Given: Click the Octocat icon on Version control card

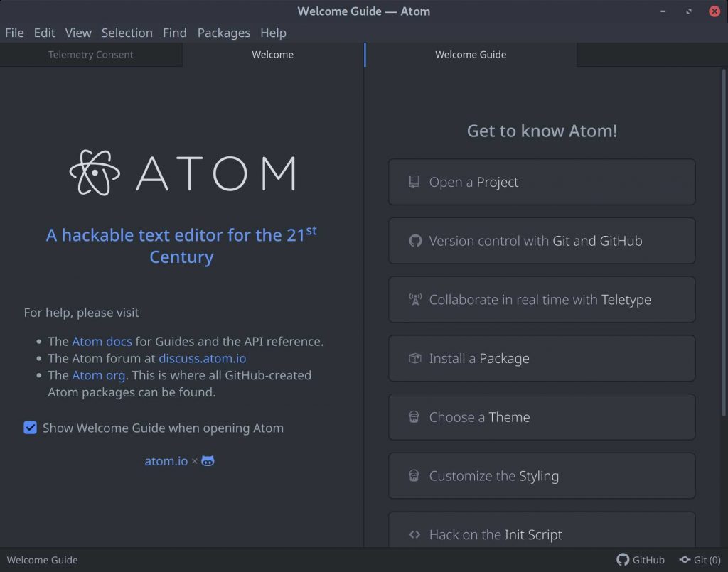Looking at the screenshot, I should (415, 241).
